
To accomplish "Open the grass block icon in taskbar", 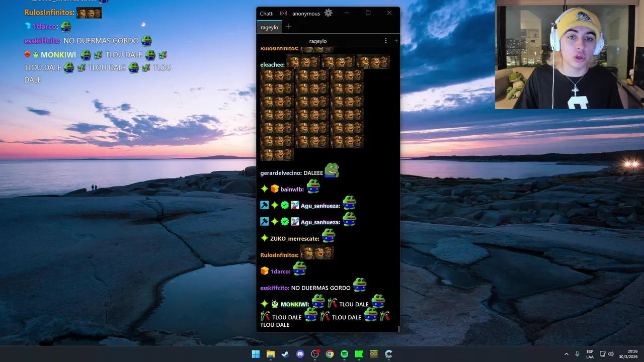I will pos(374,354).
